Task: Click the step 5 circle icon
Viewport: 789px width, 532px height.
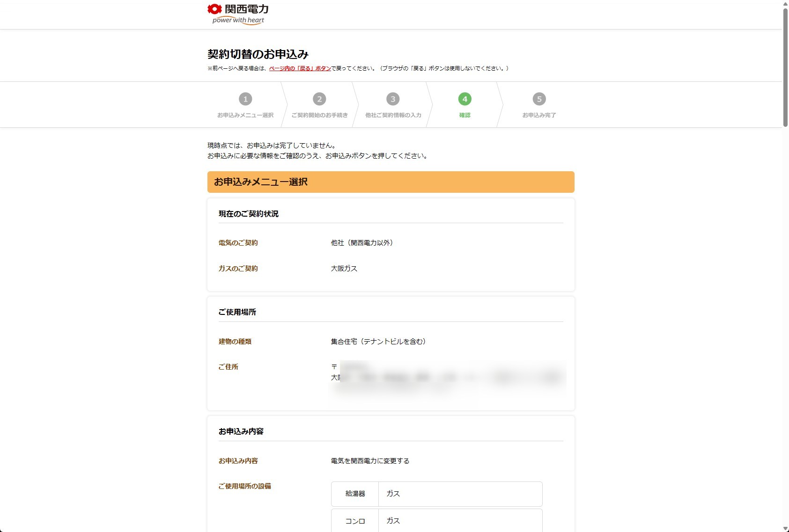Action: pos(539,99)
